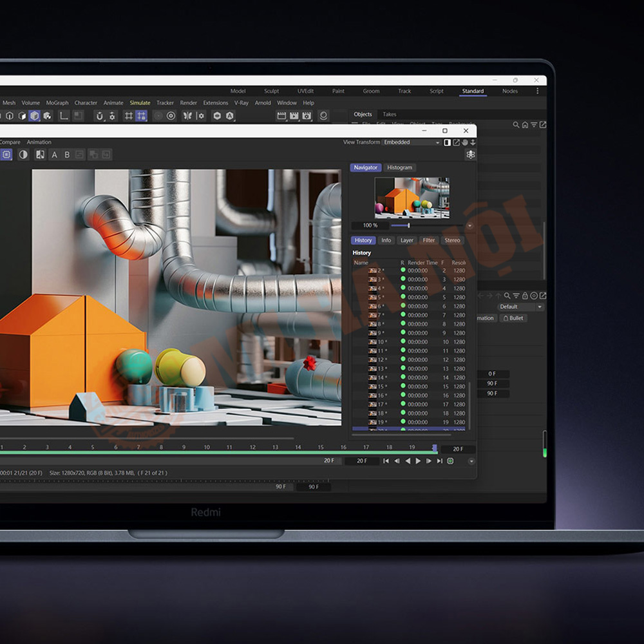Jump to the first frame
644x644 pixels.
(386, 461)
